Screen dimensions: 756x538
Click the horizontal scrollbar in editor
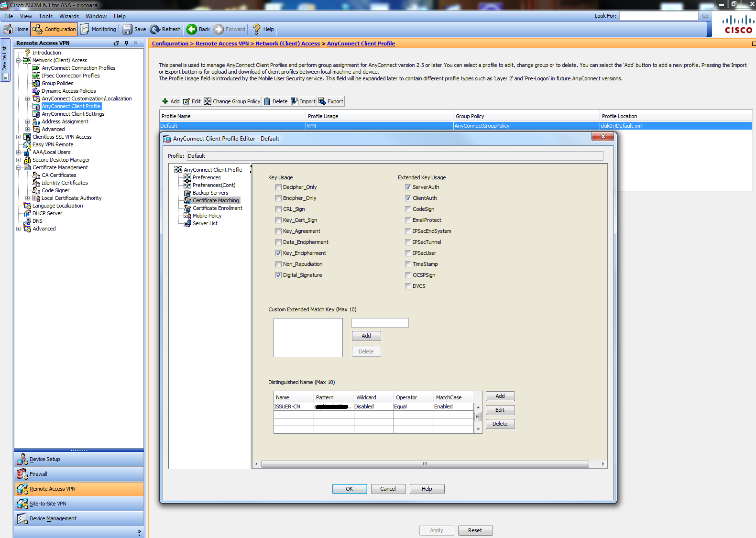pos(425,464)
